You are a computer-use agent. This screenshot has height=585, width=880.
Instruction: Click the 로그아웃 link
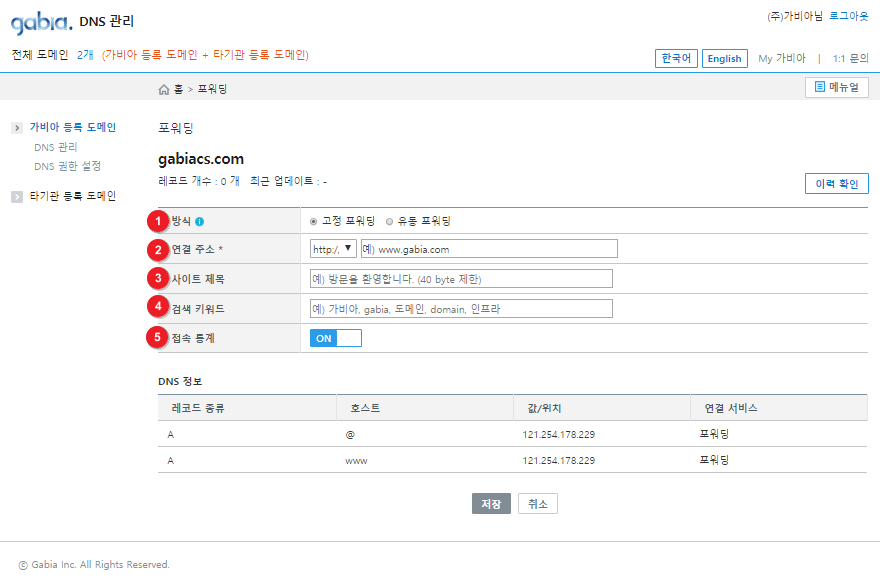849,16
